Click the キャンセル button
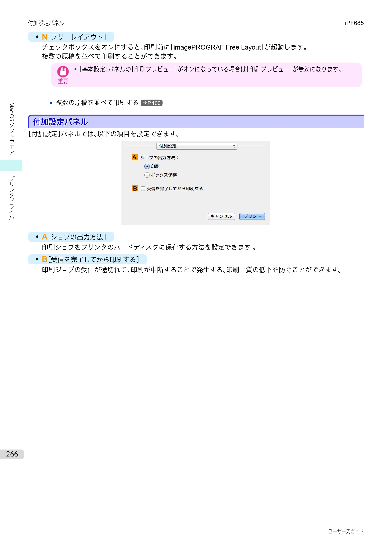The width and height of the screenshot is (392, 554). [221, 216]
